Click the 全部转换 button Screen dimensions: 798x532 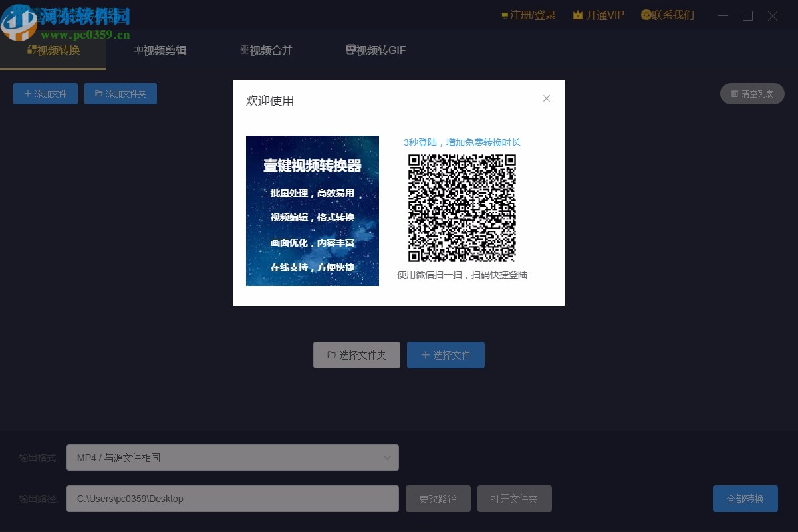tap(745, 499)
